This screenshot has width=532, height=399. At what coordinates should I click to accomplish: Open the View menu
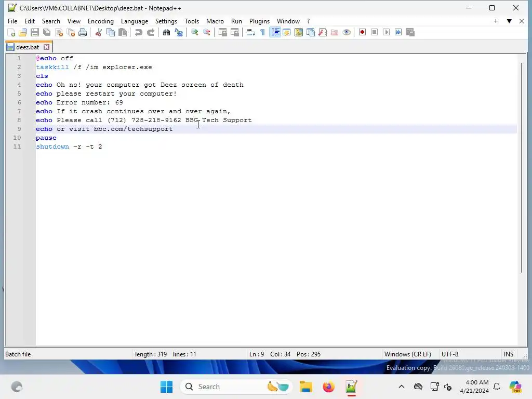tap(74, 21)
